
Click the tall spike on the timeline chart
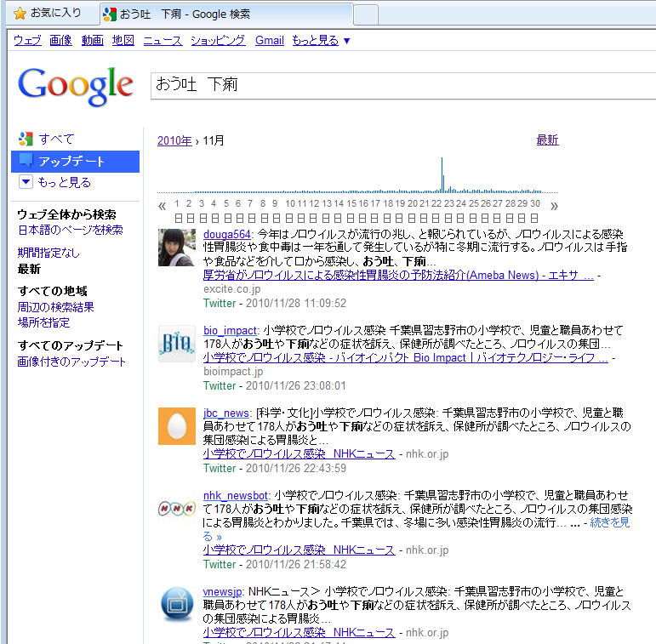[x=442, y=174]
